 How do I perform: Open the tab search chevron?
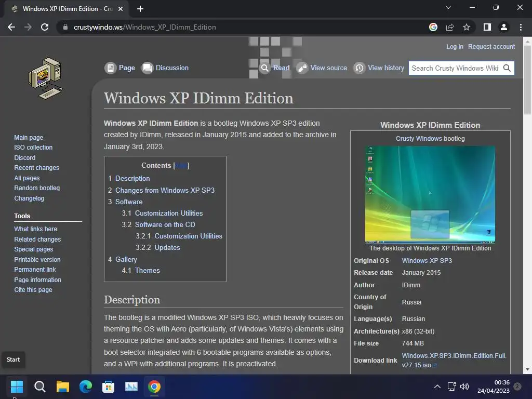tap(448, 7)
